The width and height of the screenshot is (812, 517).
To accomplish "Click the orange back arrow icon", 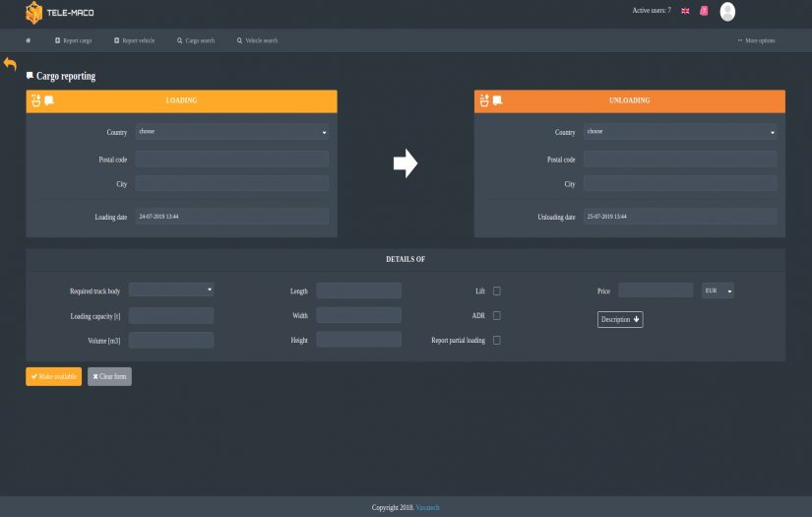I will (10, 64).
